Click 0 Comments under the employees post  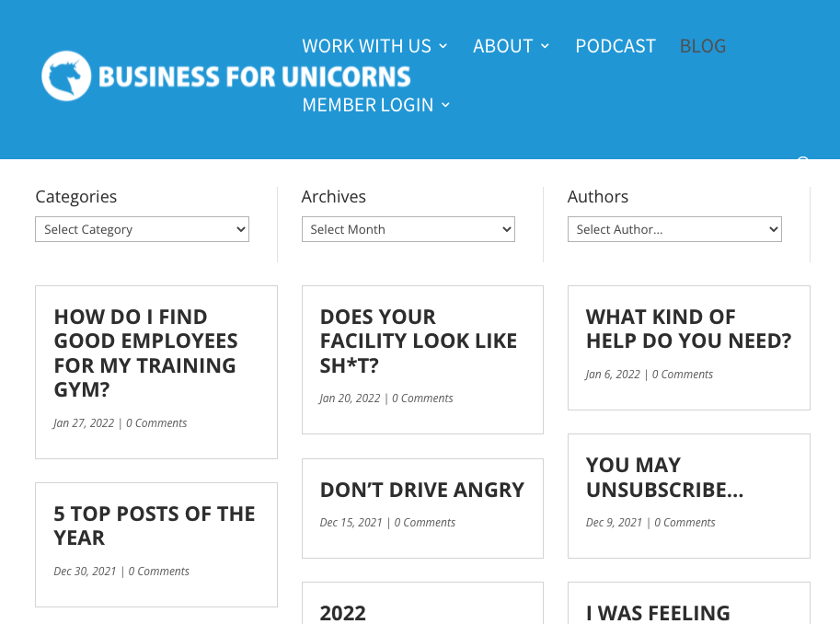pyautogui.click(x=156, y=422)
